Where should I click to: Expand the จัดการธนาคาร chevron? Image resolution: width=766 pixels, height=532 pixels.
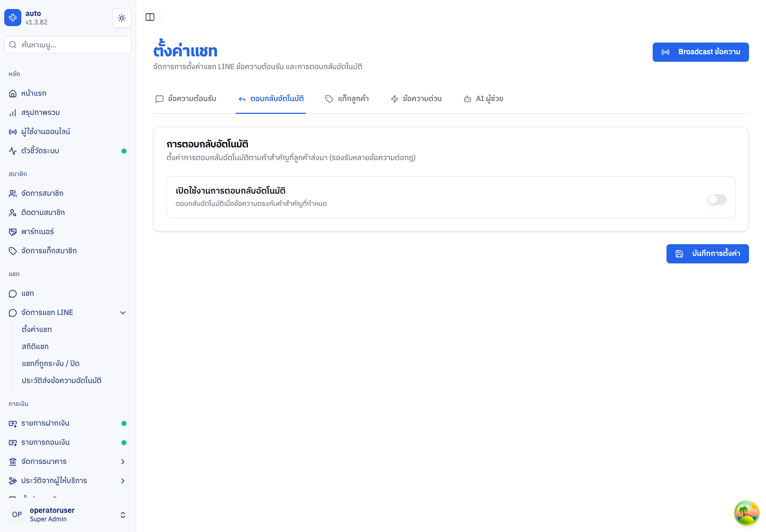(x=123, y=462)
